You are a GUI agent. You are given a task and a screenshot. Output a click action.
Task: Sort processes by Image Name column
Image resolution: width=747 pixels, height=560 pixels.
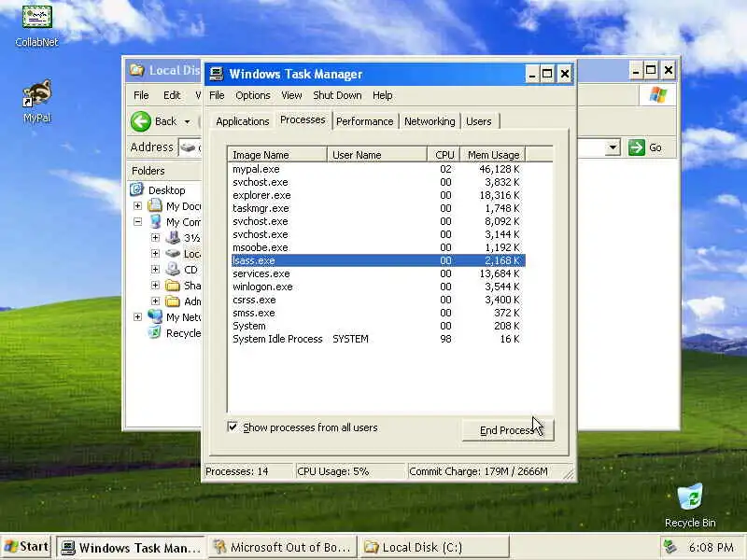click(277, 155)
